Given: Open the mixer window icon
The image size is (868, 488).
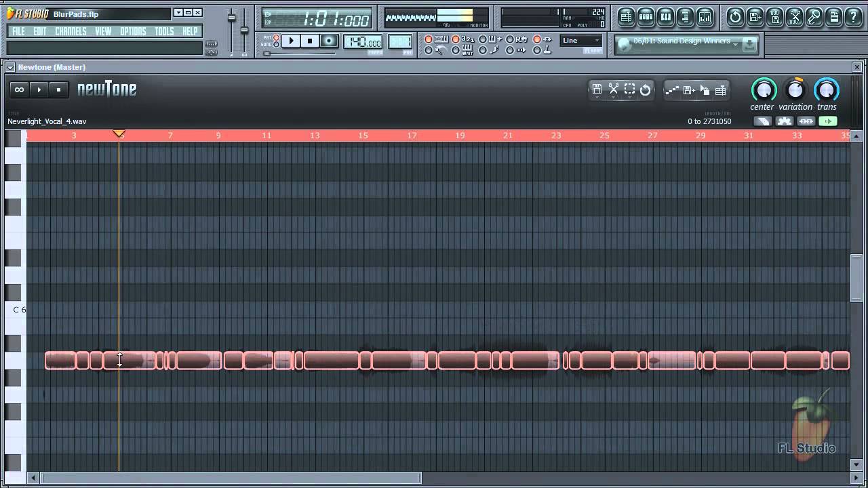Looking at the screenshot, I should (x=705, y=17).
